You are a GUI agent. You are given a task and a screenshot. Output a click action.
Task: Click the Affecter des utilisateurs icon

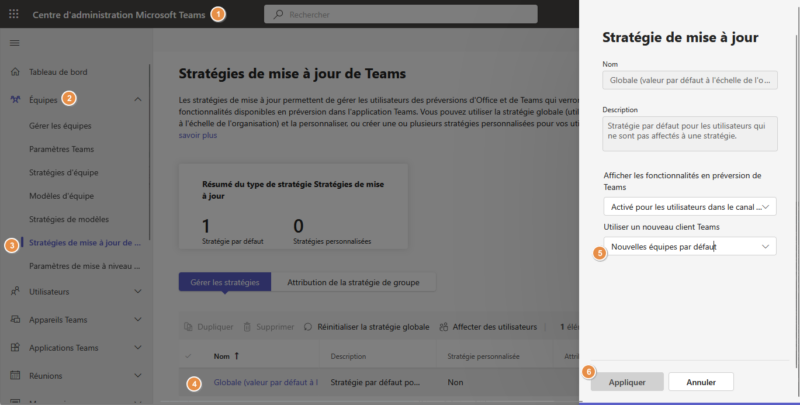point(443,326)
